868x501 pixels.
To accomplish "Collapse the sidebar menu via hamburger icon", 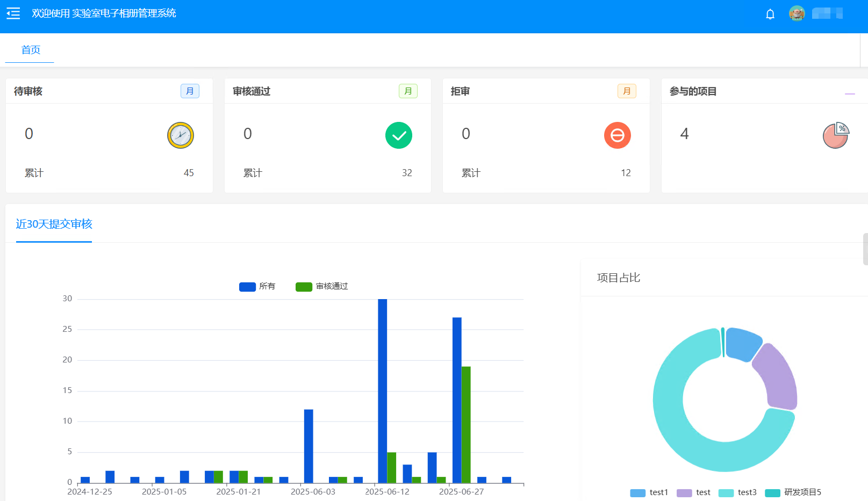I will pos(13,13).
